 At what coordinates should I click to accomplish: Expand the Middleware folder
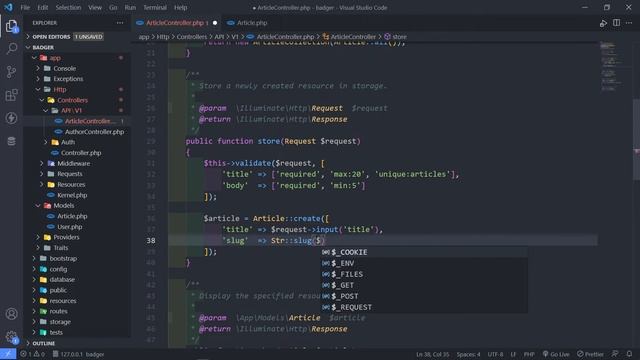[77, 163]
